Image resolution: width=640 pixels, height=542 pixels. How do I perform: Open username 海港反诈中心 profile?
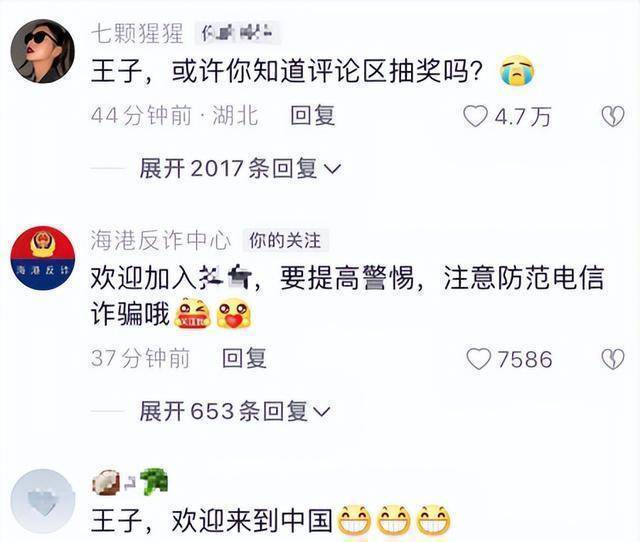click(x=161, y=240)
